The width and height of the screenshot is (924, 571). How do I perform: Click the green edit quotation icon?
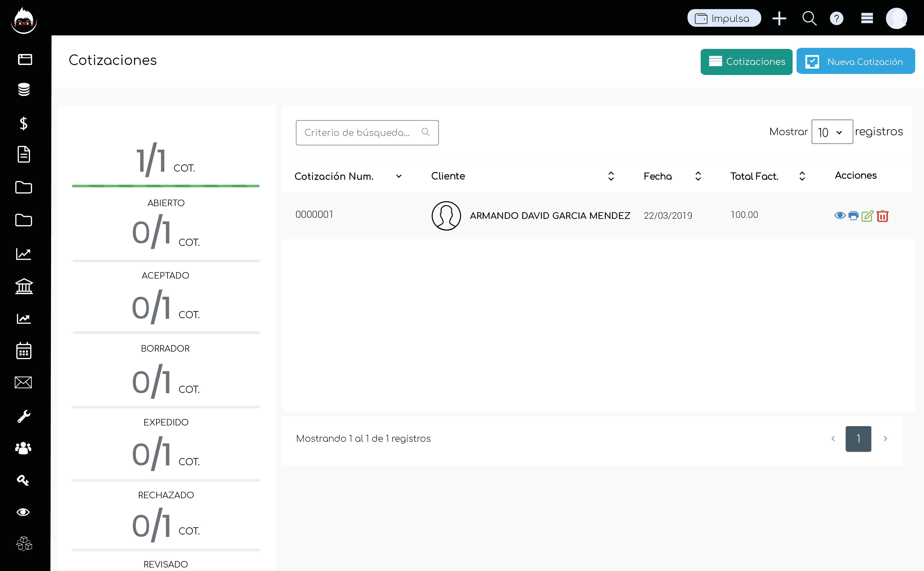[867, 216]
